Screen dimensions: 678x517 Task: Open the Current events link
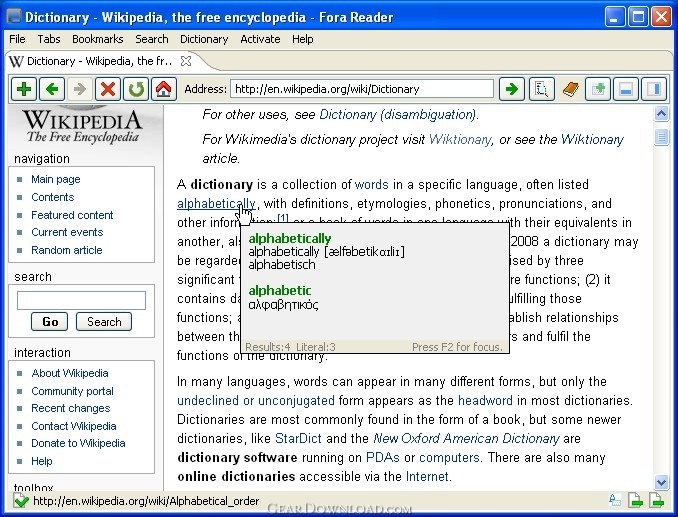67,232
